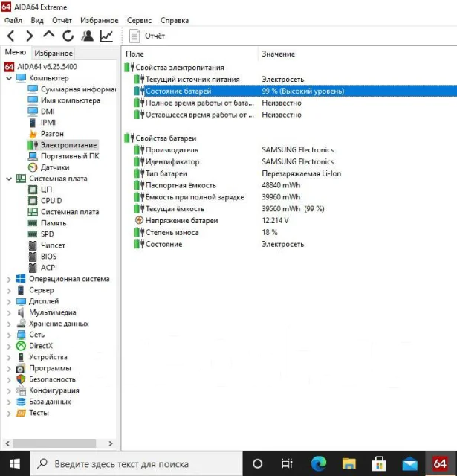Click the ЦП processor icon
The width and height of the screenshot is (457, 476).
[x=33, y=190]
